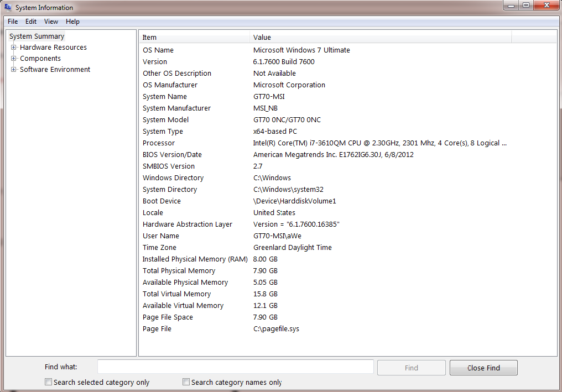
Task: Click the System Name item
Action: [164, 96]
